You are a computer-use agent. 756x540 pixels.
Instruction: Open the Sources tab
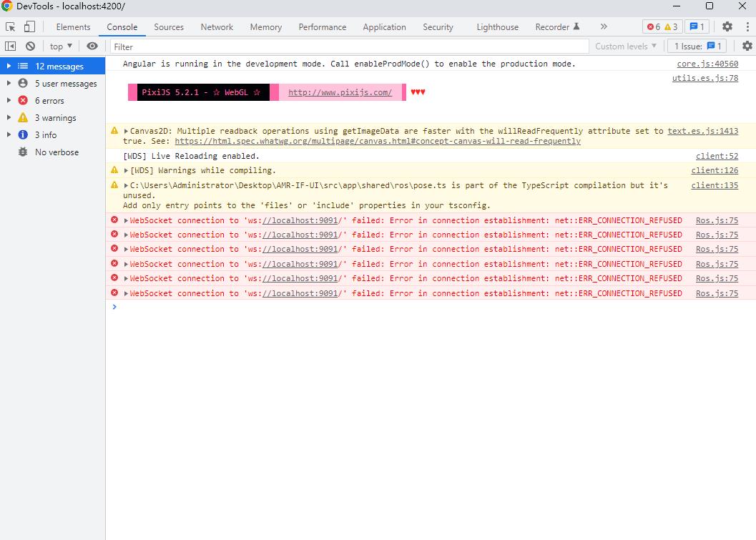pos(169,27)
